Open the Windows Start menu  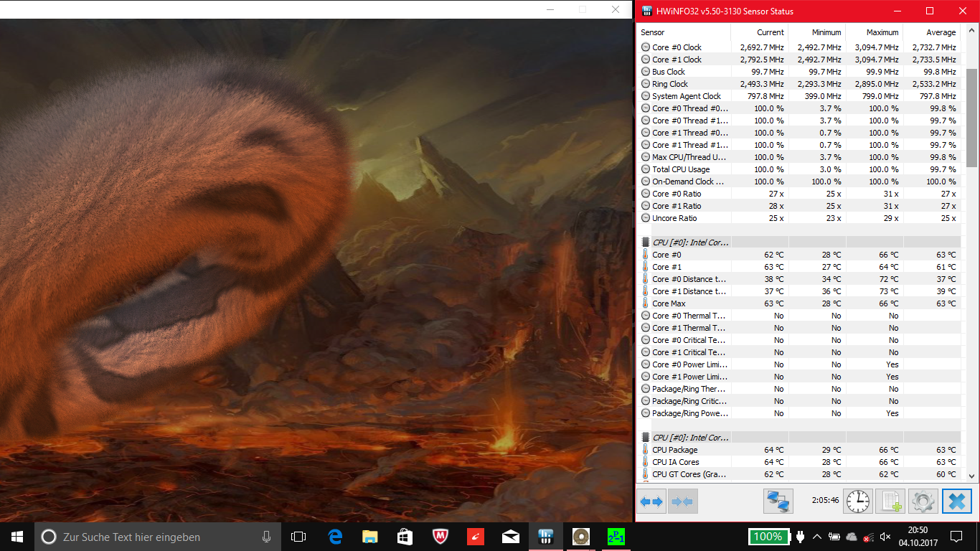(17, 537)
